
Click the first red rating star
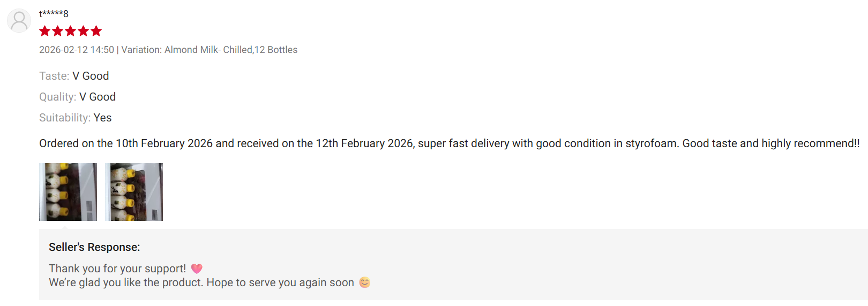tap(45, 31)
